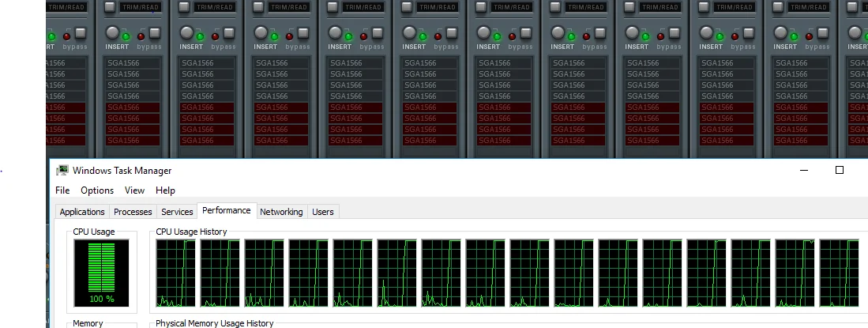Click the "Memory" group label
868x328 pixels.
[x=88, y=323]
